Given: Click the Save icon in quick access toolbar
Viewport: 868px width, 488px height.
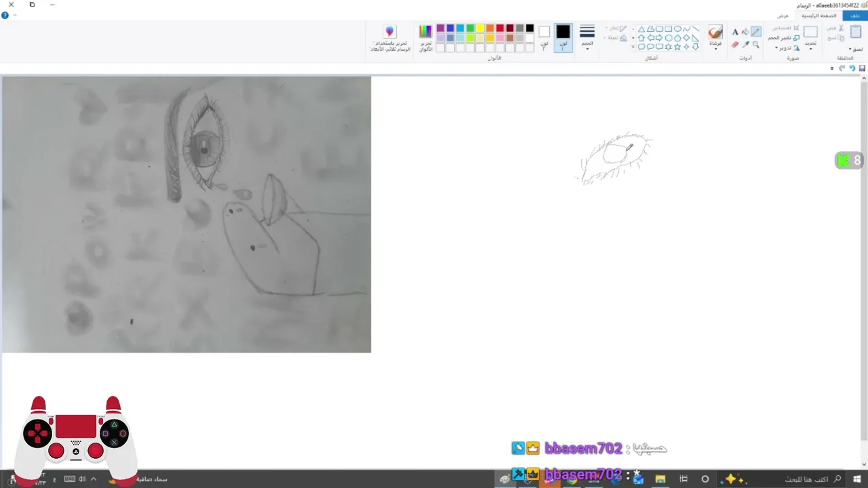Looking at the screenshot, I should 862,68.
